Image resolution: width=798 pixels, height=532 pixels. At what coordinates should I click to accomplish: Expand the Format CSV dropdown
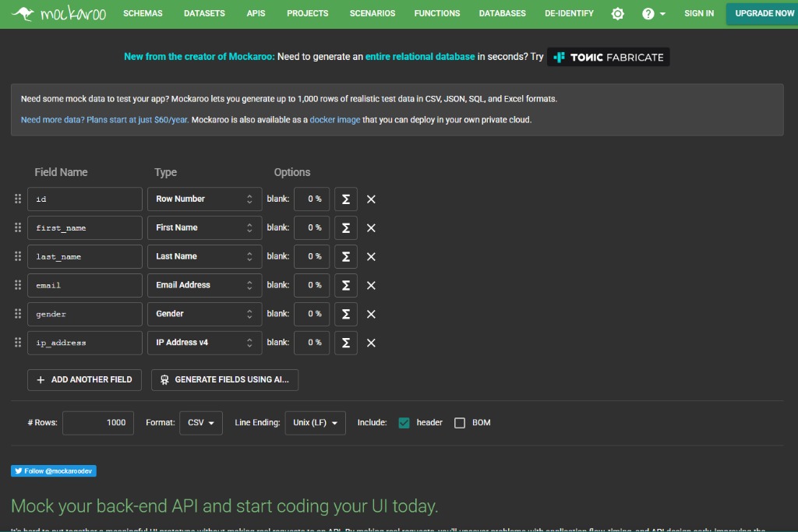pos(200,423)
